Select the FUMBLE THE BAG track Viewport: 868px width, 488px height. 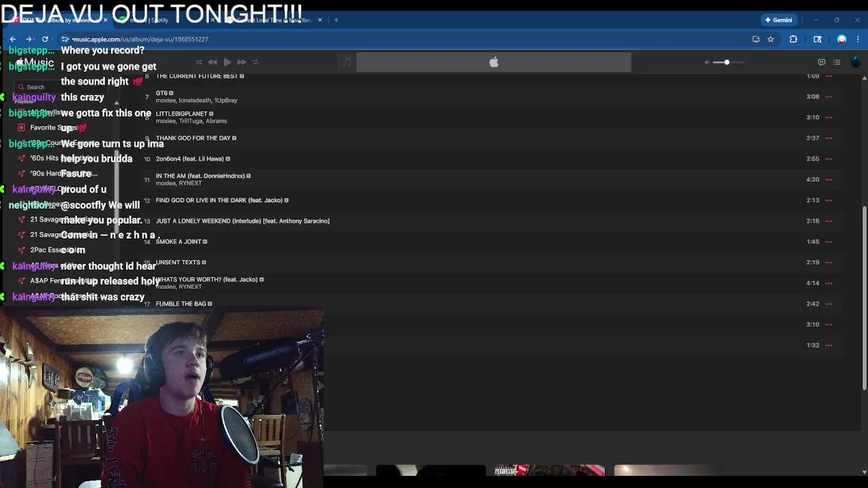(181, 304)
